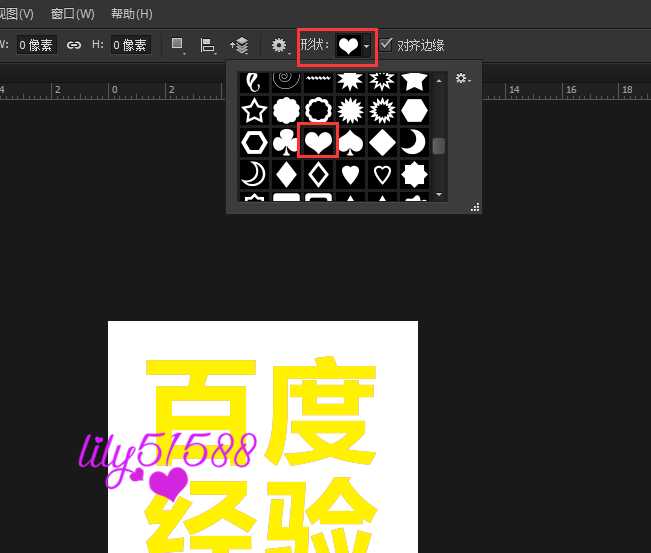Open the path operations dropdown
This screenshot has width=651, height=553.
[x=178, y=45]
